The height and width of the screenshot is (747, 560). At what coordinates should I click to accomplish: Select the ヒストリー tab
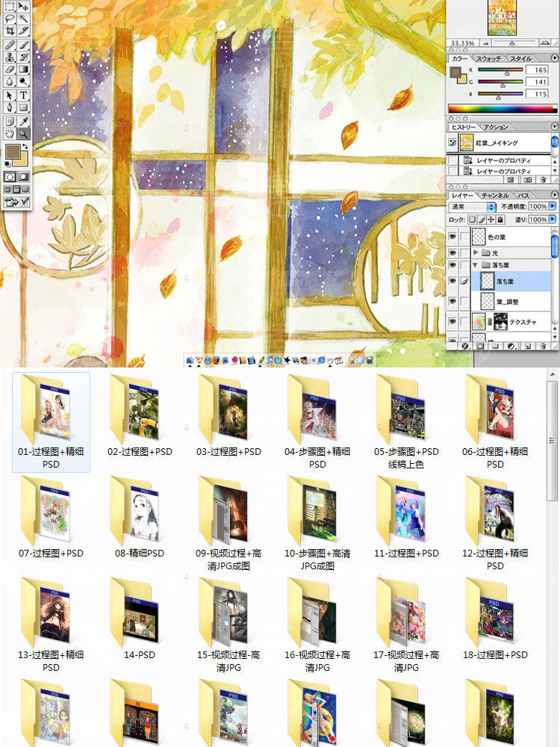click(463, 127)
